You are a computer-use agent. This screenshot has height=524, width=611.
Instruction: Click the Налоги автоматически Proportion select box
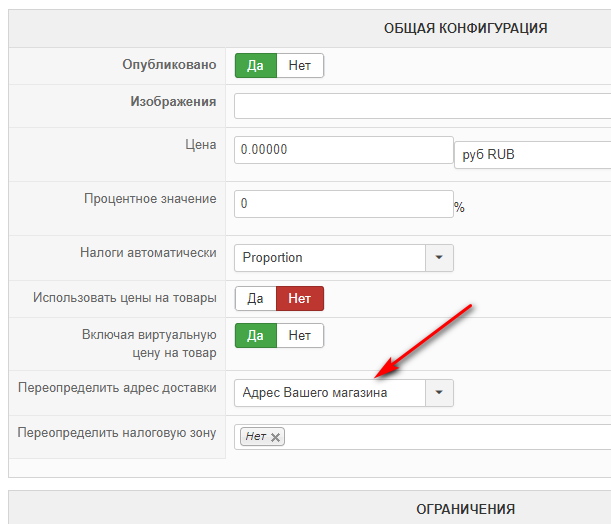(330, 258)
